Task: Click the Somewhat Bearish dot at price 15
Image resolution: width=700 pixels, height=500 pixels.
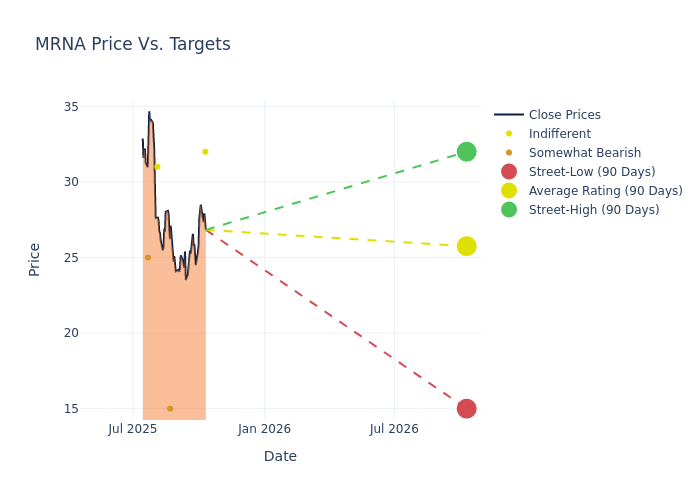Action: tap(170, 408)
